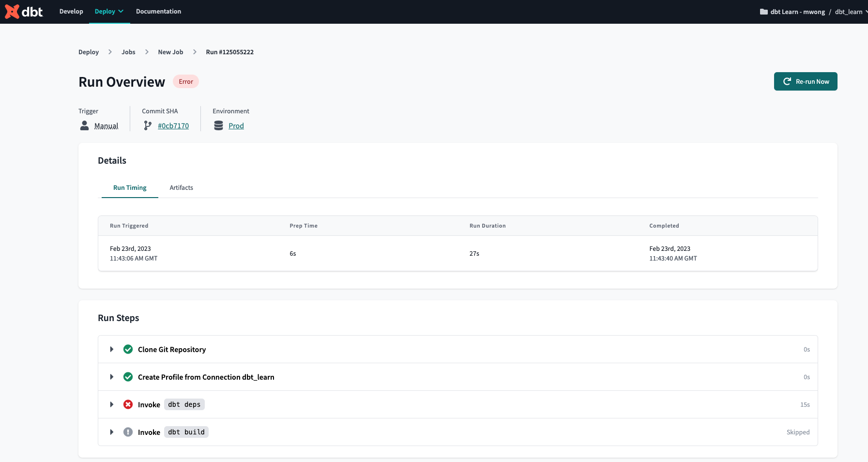The width and height of the screenshot is (868, 462).
Task: Click folder icon next to dbt Learn project
Action: click(x=763, y=12)
